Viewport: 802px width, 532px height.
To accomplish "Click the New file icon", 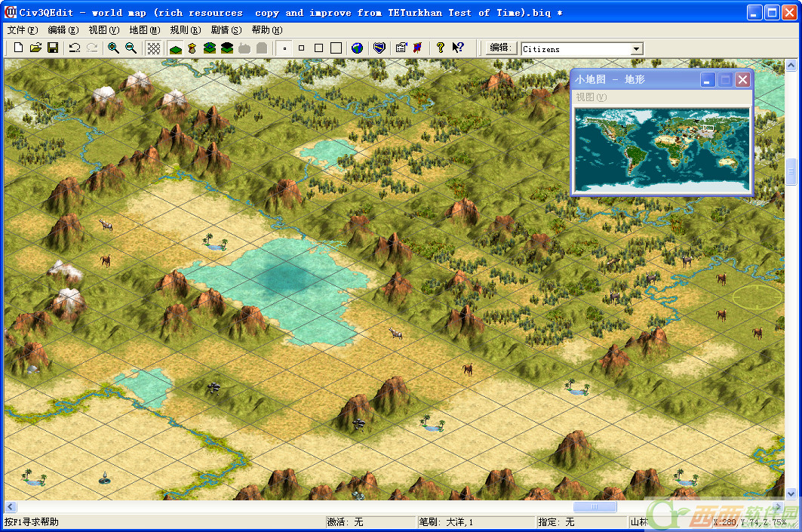I will click(x=18, y=48).
